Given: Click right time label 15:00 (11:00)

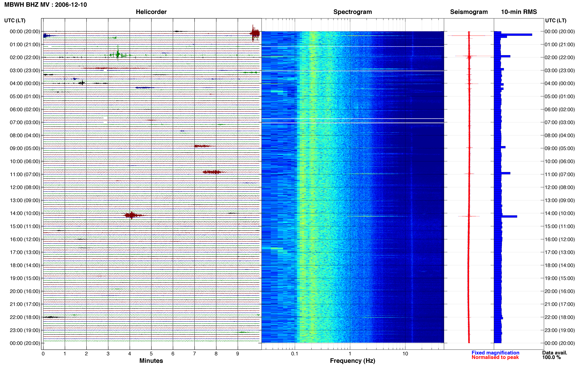Looking at the screenshot, I should click(560, 226).
